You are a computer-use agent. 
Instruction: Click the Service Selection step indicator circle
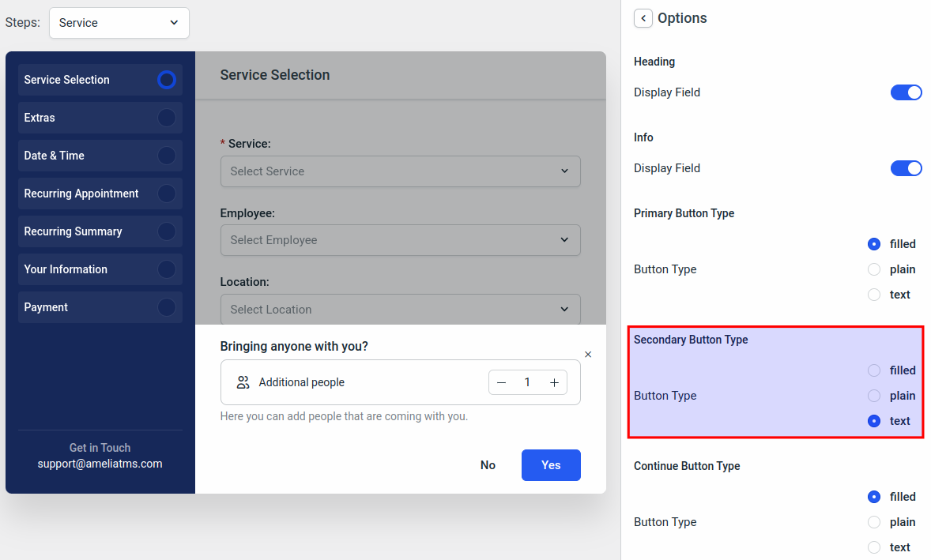(x=166, y=80)
